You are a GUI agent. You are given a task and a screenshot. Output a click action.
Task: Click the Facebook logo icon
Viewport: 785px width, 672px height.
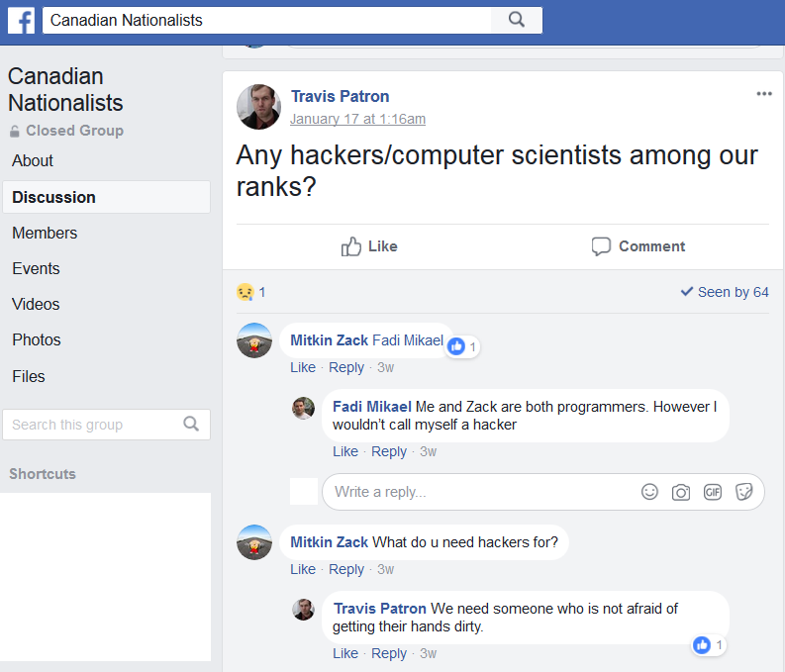21,20
